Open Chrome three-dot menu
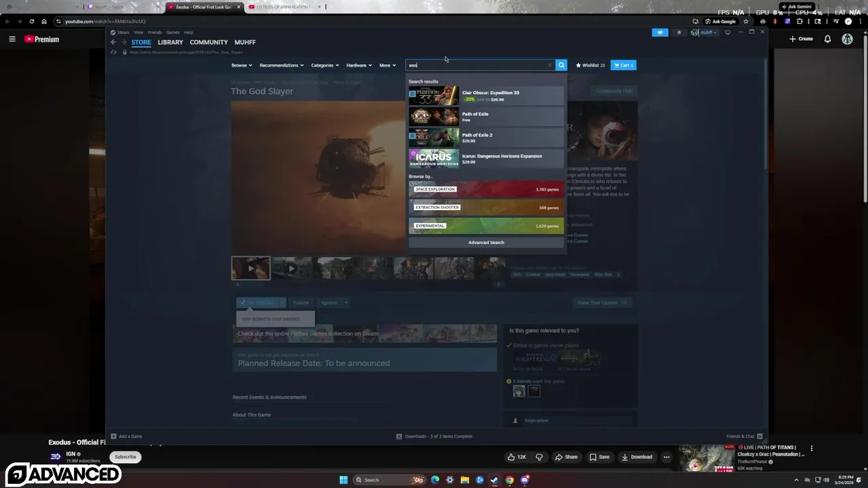 [x=859, y=21]
